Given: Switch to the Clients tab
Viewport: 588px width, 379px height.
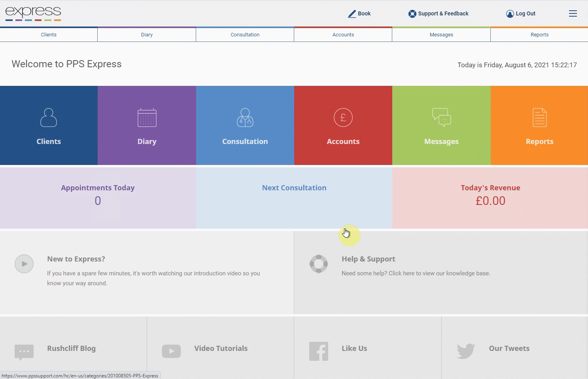Looking at the screenshot, I should 49,35.
